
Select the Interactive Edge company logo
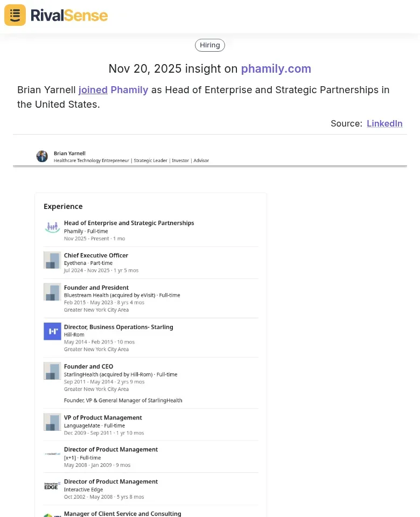click(52, 486)
